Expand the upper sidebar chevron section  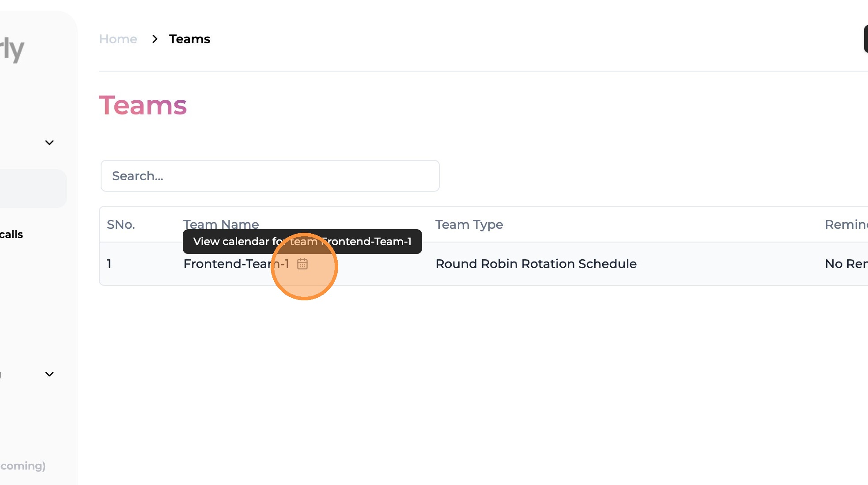[49, 143]
